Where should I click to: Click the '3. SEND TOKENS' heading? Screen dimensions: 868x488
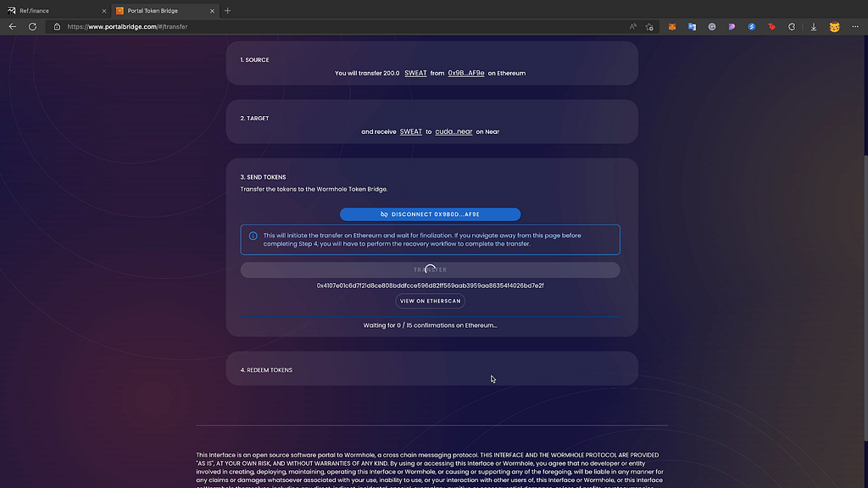click(263, 177)
